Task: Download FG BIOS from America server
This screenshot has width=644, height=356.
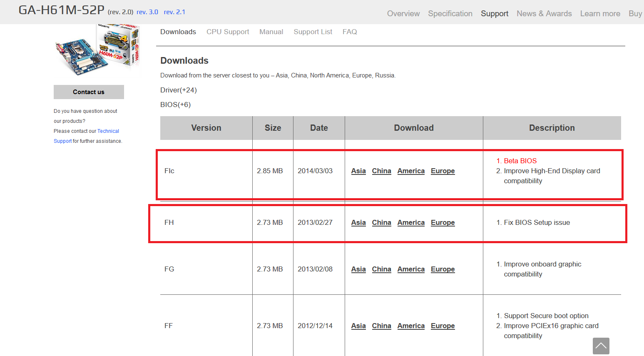Action: [411, 269]
